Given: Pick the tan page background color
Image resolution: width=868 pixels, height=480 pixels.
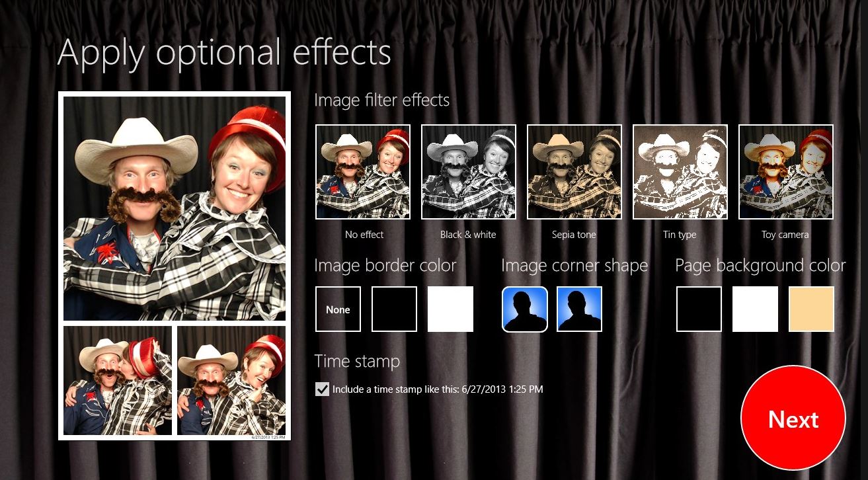Looking at the screenshot, I should 811,309.
